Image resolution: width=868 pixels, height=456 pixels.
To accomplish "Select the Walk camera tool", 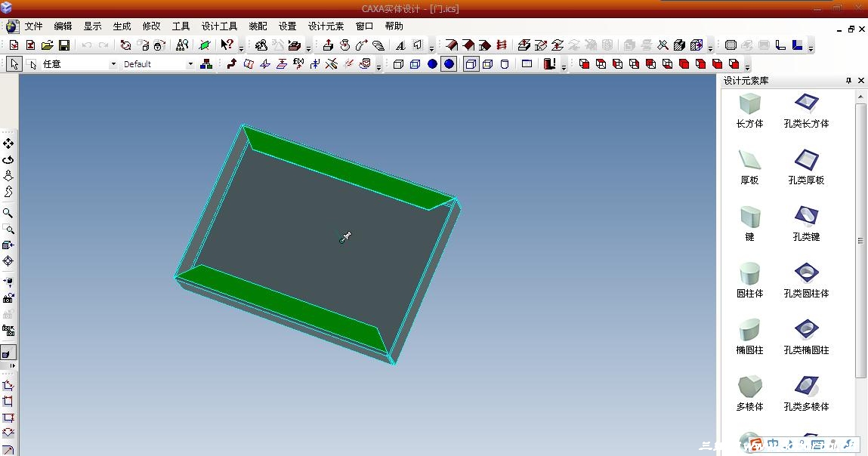I will click(x=8, y=192).
